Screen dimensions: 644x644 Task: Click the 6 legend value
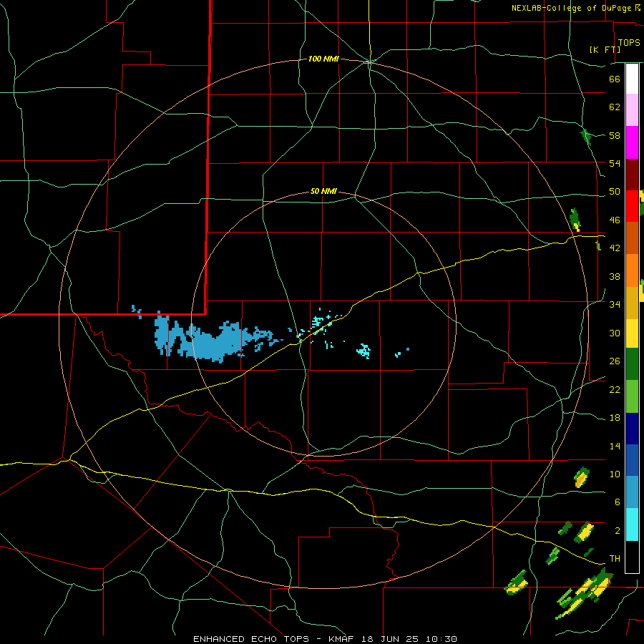(x=617, y=502)
